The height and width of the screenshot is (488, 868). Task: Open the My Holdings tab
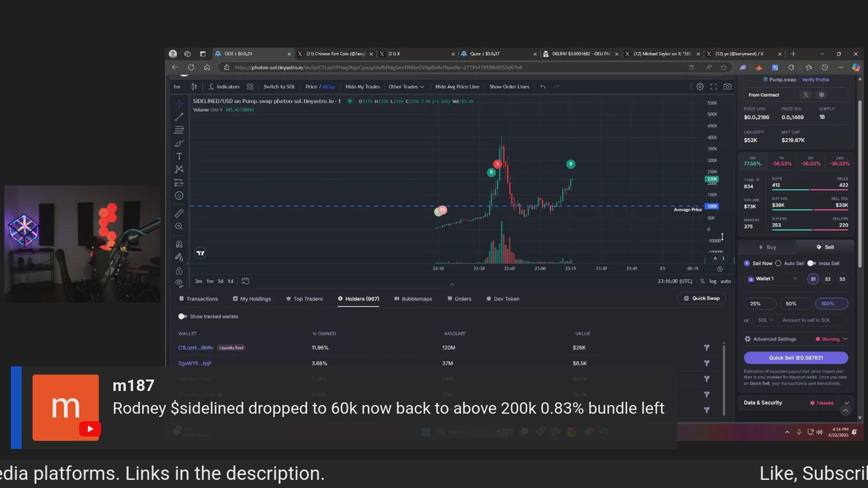tap(252, 299)
